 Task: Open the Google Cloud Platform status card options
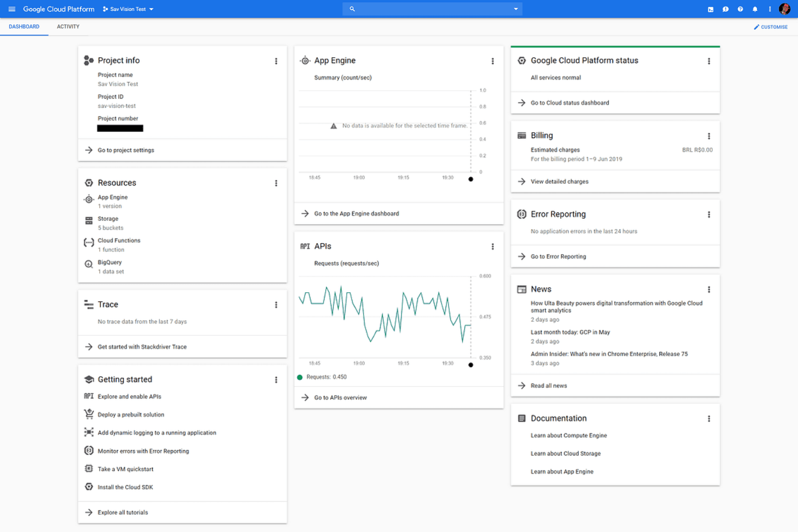(708, 61)
